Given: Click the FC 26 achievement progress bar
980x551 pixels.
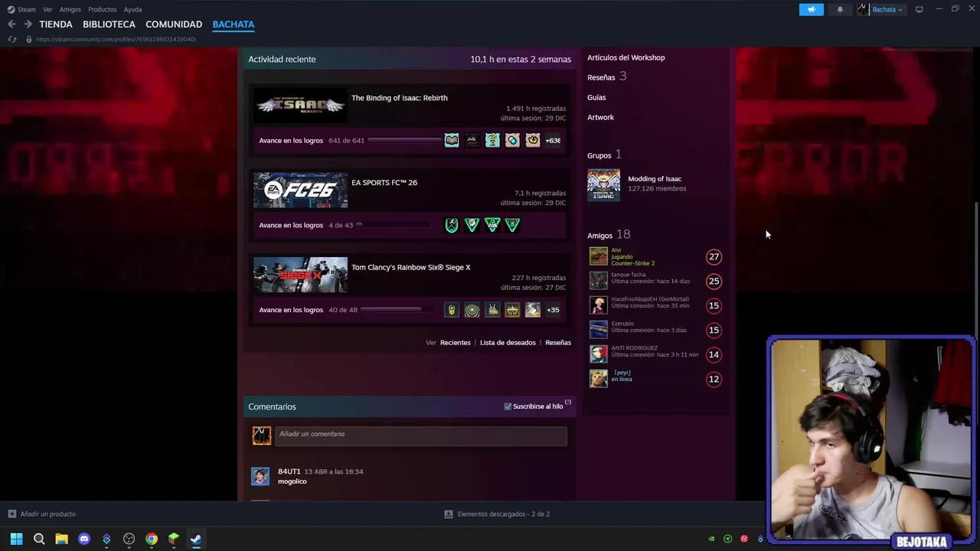Looking at the screenshot, I should click(x=392, y=225).
